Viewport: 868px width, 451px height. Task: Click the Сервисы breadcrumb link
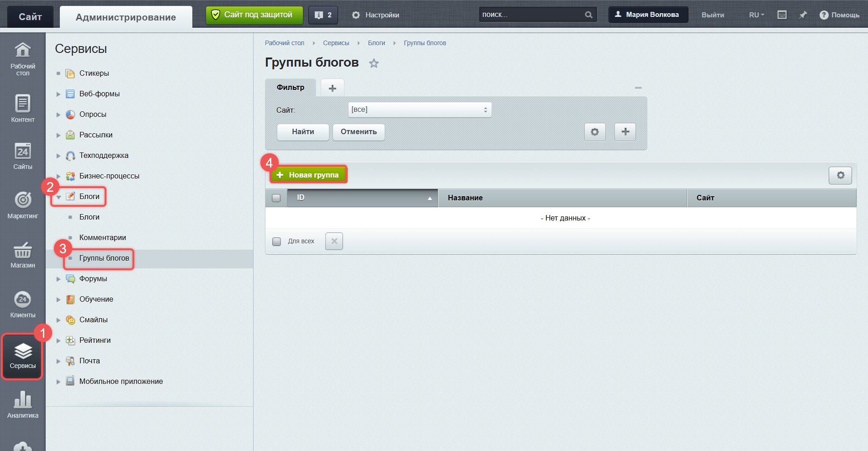click(x=336, y=43)
